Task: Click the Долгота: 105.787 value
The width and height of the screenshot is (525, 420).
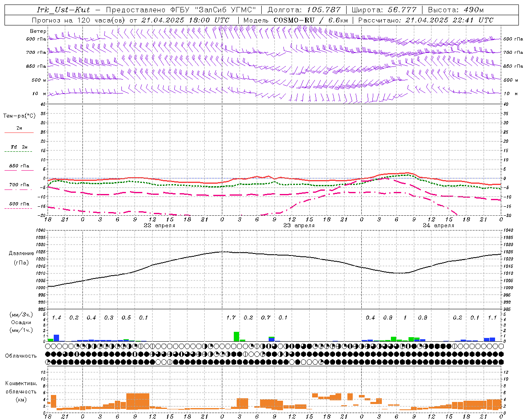Action: pos(304,10)
